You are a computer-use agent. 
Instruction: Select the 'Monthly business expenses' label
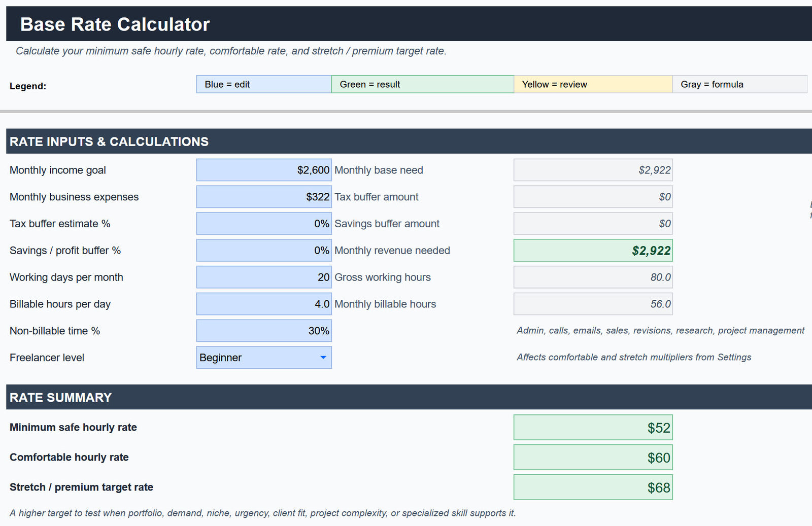pyautogui.click(x=74, y=197)
